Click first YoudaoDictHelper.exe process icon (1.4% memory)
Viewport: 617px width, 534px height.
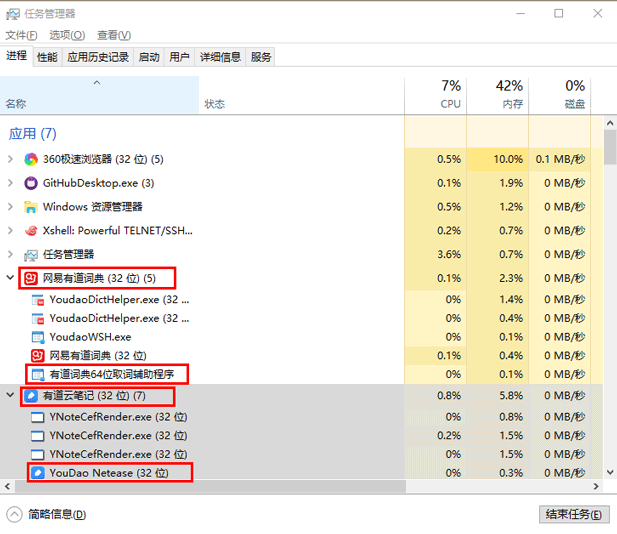(38, 300)
